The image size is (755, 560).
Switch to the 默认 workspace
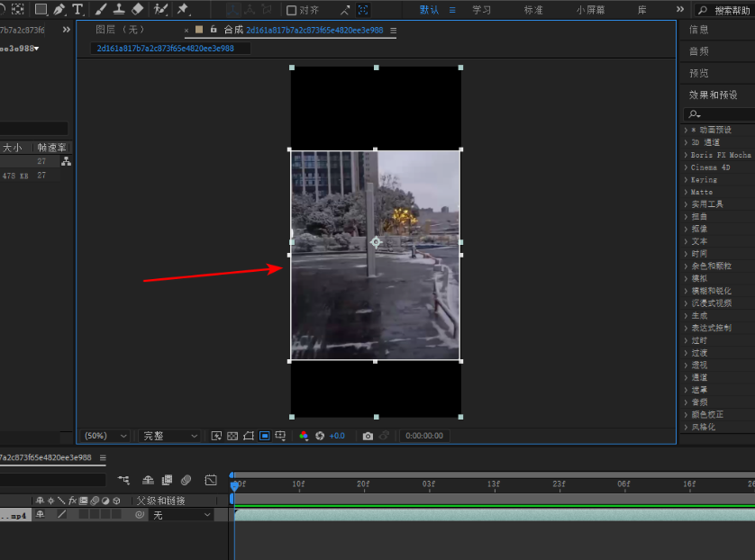pyautogui.click(x=429, y=10)
